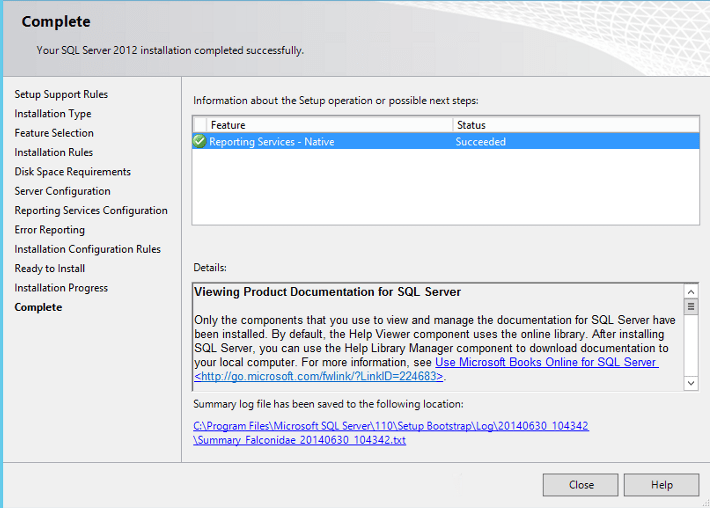Select Installation Type step
Screen dimensions: 710x508
coord(53,114)
